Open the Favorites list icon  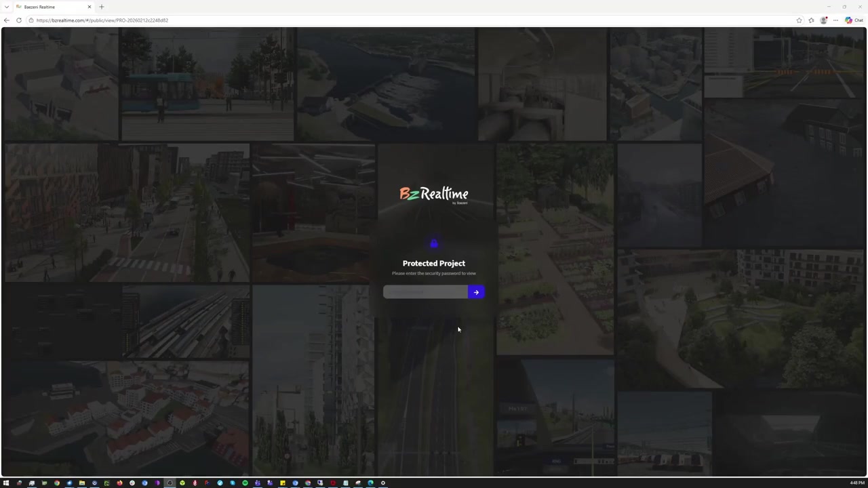point(811,20)
